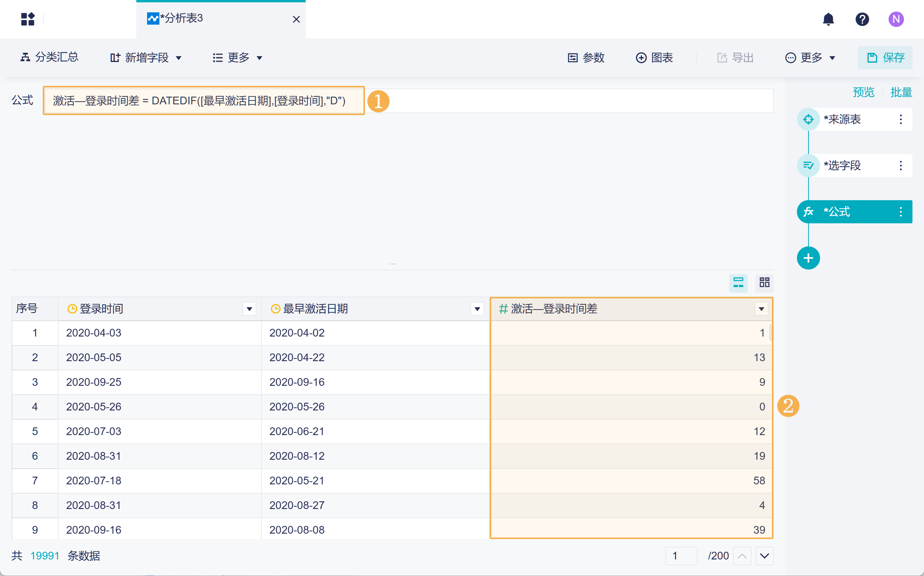This screenshot has width=924, height=576.
Task: Click the user avatar N icon
Action: coord(896,19)
